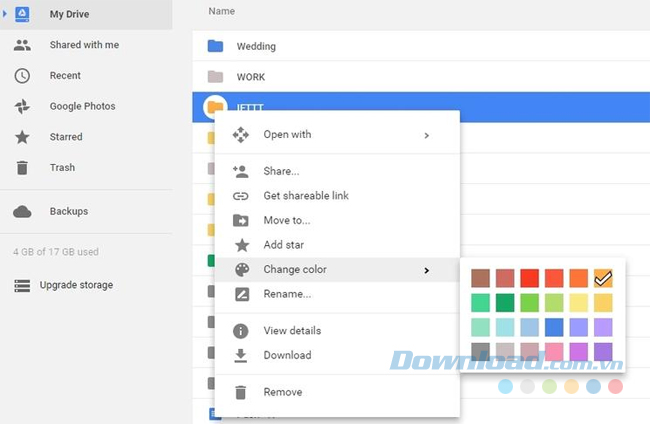Screen dimensions: 650x424
Task: Click the gray WORK folder icon
Action: coord(215,77)
